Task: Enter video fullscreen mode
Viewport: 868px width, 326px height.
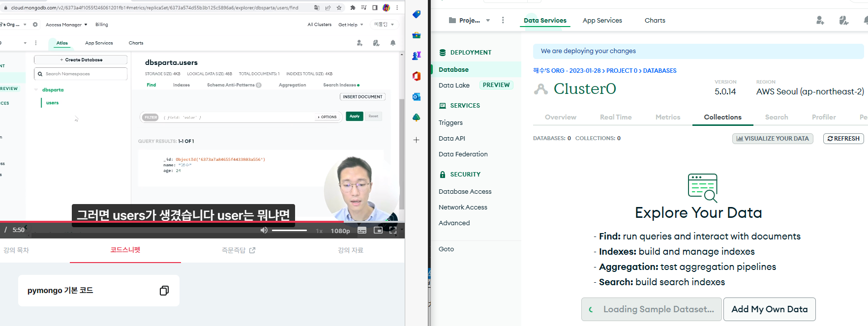Action: pyautogui.click(x=393, y=230)
